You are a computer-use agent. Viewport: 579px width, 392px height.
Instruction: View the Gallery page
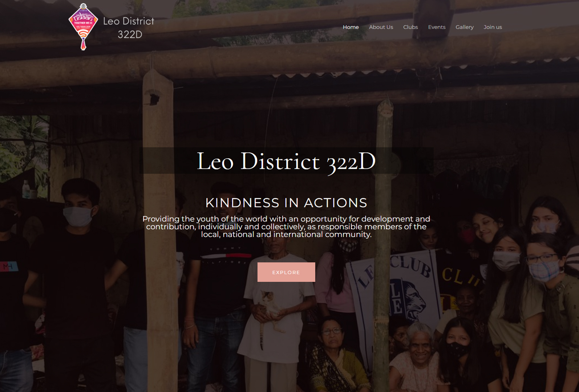click(465, 27)
